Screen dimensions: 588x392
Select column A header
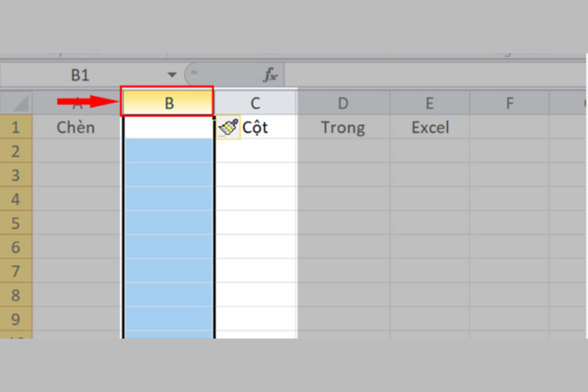(76, 103)
